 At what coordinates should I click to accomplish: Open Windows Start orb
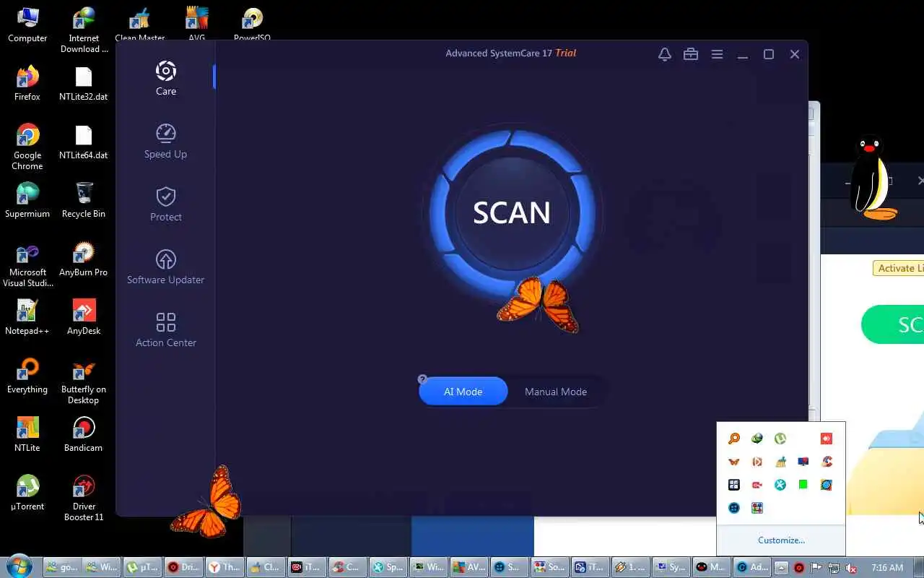pos(18,567)
